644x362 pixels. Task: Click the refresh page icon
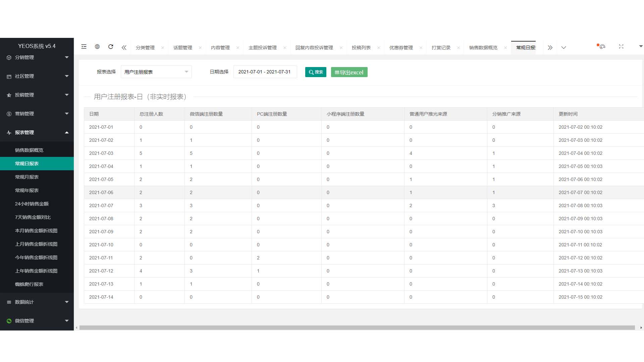point(111,47)
